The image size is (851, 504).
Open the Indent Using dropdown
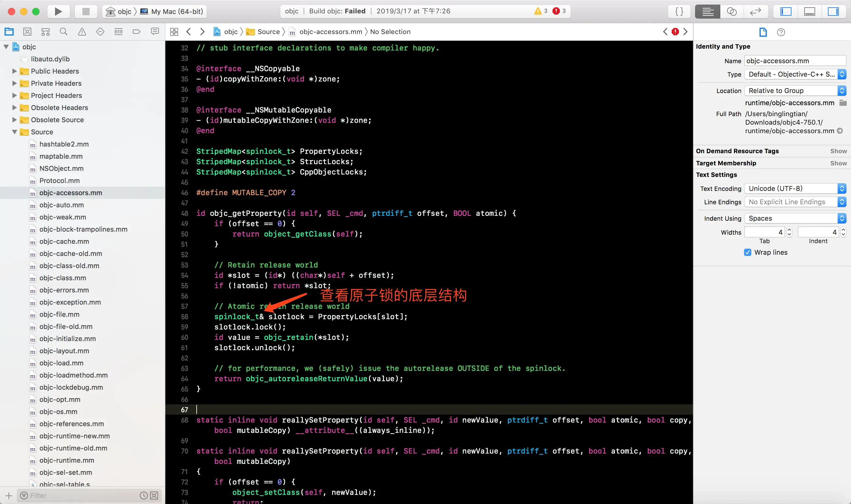[795, 218]
